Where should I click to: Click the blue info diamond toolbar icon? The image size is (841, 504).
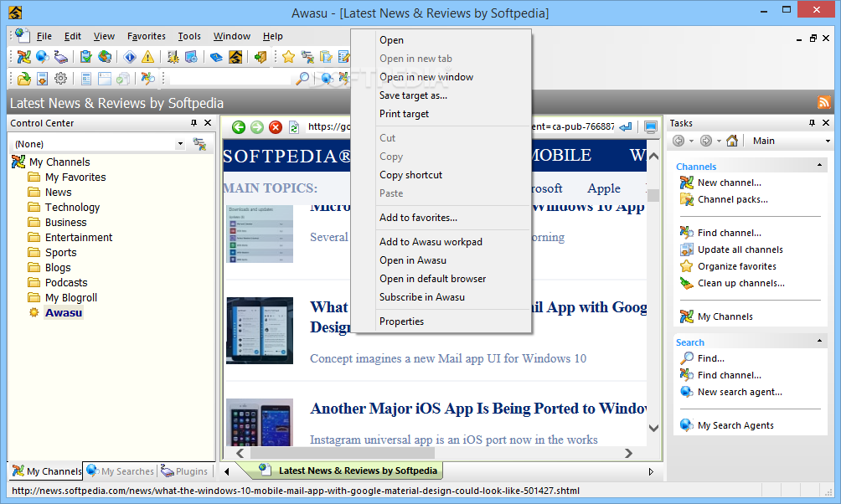coord(129,57)
